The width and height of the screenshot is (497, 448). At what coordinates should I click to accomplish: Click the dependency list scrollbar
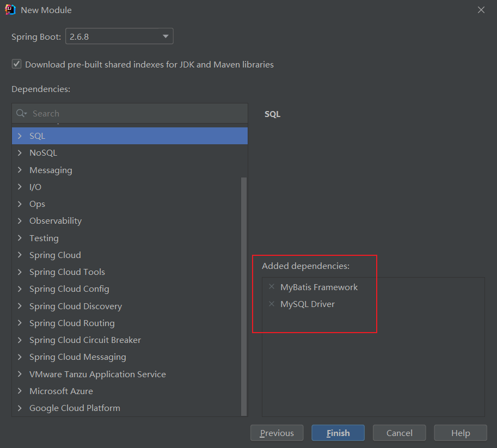tap(244, 296)
